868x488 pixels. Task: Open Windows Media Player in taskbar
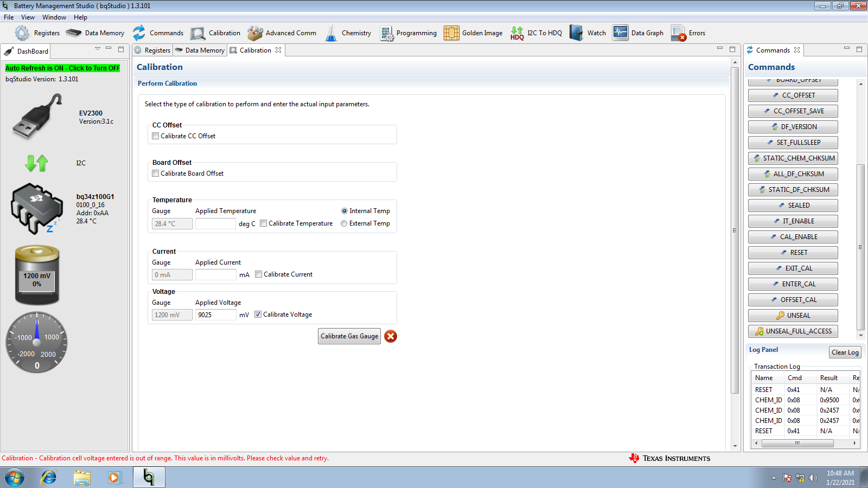tap(114, 478)
